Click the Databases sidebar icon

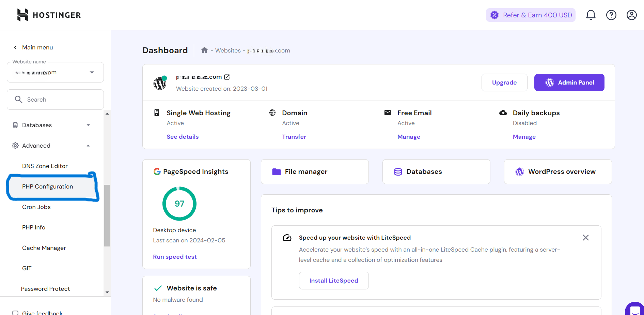[x=15, y=125]
